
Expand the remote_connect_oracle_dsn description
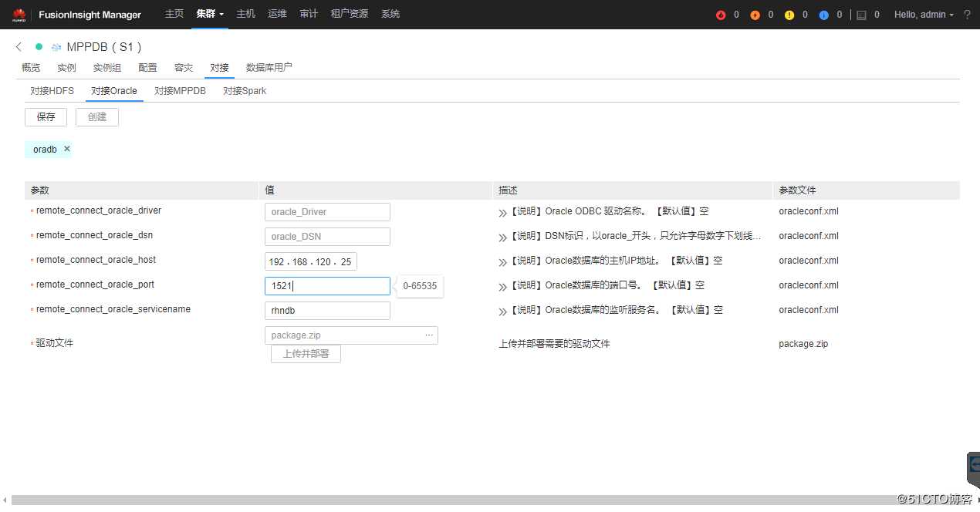(x=503, y=237)
